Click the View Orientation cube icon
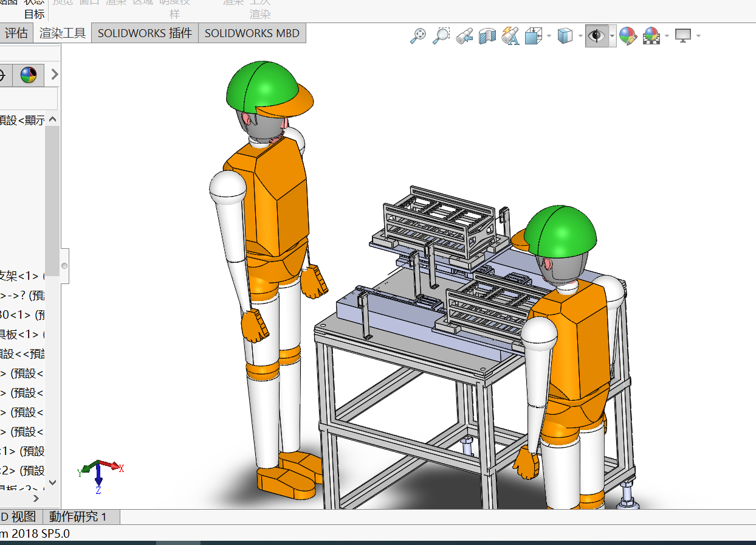The width and height of the screenshot is (756, 545). point(533,36)
